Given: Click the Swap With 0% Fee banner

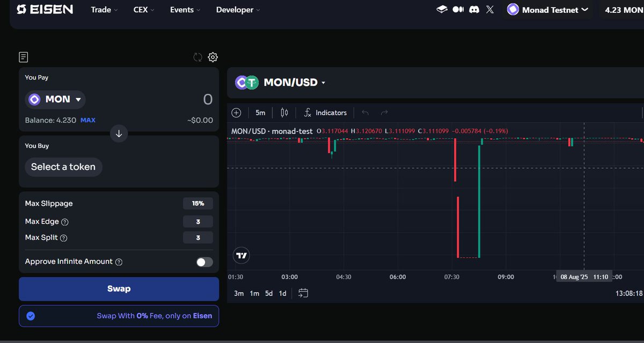Looking at the screenshot, I should [119, 316].
